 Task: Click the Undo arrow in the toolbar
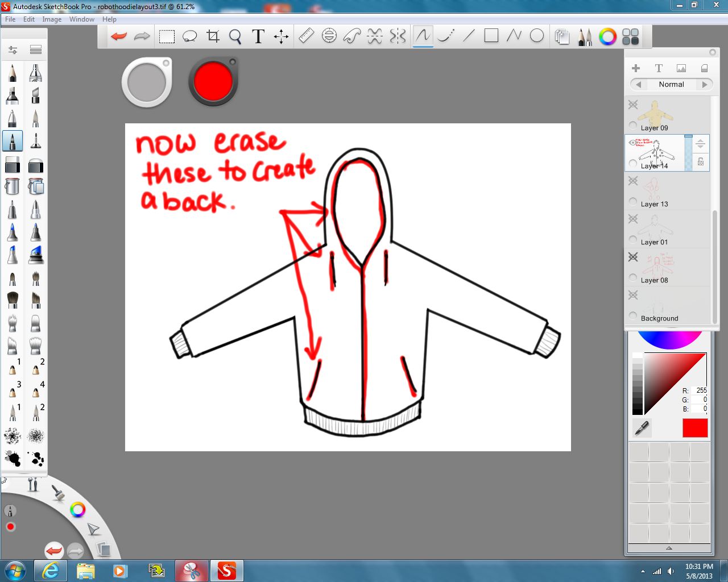pos(118,36)
